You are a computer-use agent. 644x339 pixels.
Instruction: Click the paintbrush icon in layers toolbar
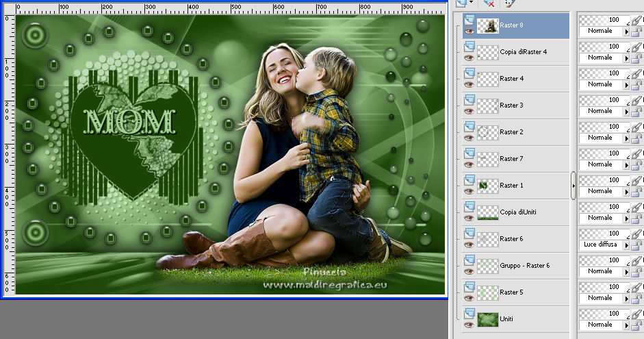coord(509,3)
